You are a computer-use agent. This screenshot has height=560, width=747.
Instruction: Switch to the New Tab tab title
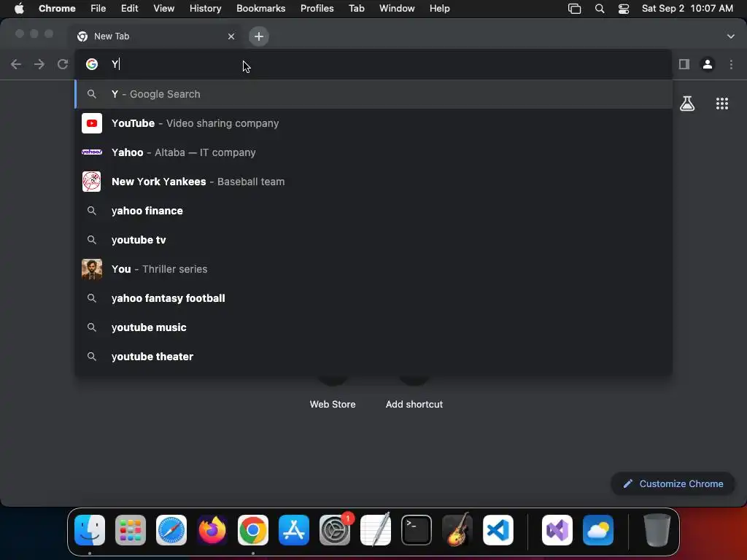pyautogui.click(x=112, y=36)
